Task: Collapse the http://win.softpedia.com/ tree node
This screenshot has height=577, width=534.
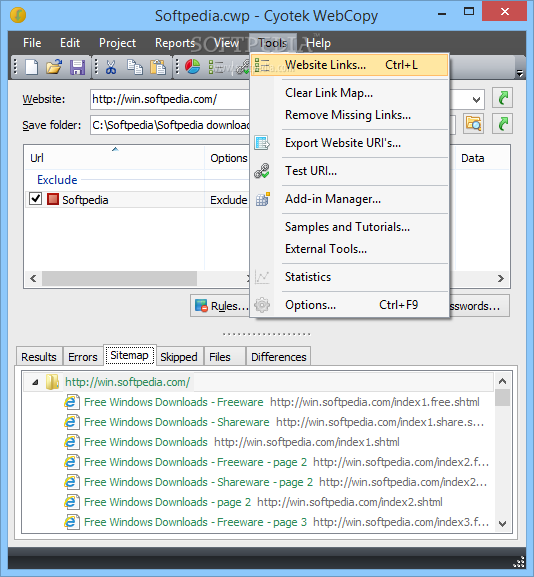Action: (35, 382)
